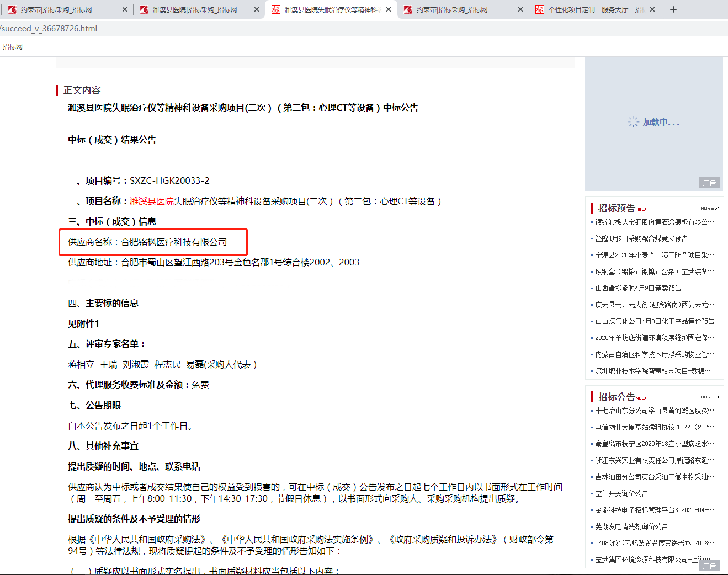Click the loading spinner in ad panel
Image resolution: width=728 pixels, height=575 pixels.
(x=633, y=122)
